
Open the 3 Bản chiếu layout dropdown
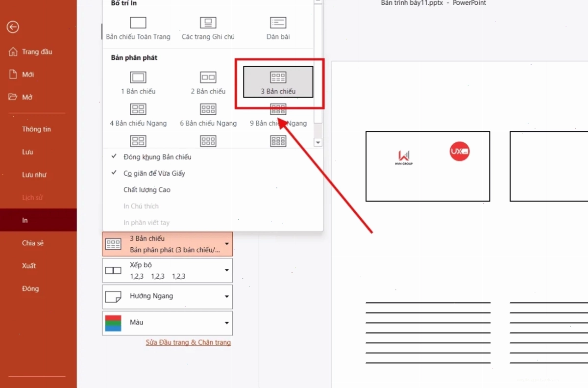(x=168, y=244)
